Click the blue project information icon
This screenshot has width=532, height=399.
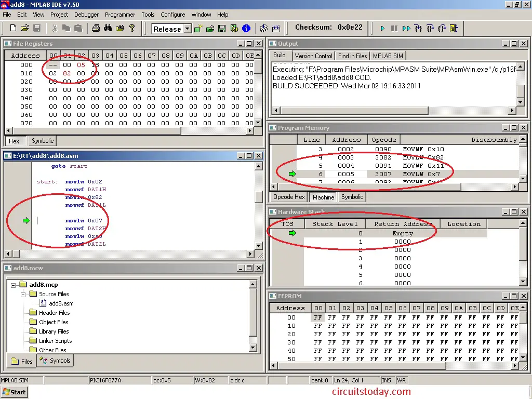pos(246,28)
